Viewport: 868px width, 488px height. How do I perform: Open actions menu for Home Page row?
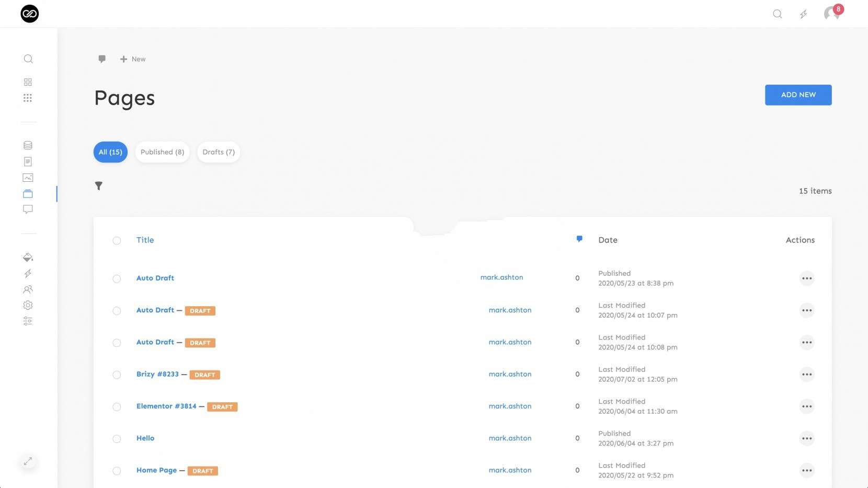807,471
